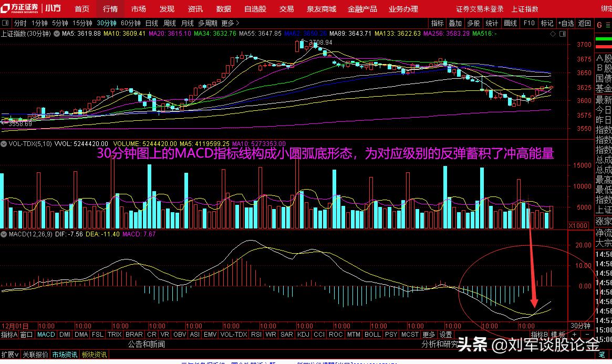Open the pen 笔 tool at bottom right
Viewport: 612px width, 364px height.
click(x=602, y=355)
